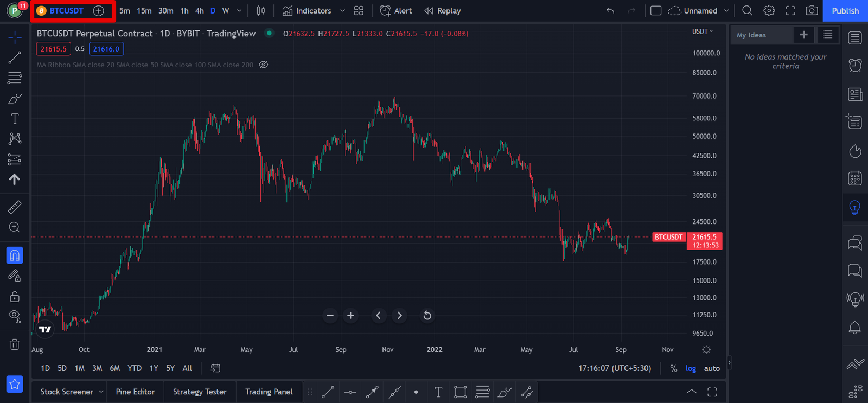The width and height of the screenshot is (868, 403).
Task: Select the Text annotation tool
Action: [15, 119]
